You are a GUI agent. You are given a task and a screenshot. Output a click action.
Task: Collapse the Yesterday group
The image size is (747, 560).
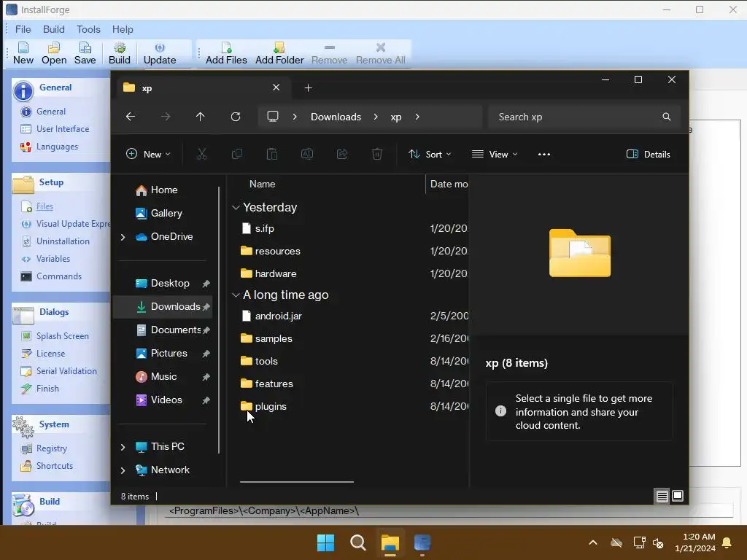point(236,208)
